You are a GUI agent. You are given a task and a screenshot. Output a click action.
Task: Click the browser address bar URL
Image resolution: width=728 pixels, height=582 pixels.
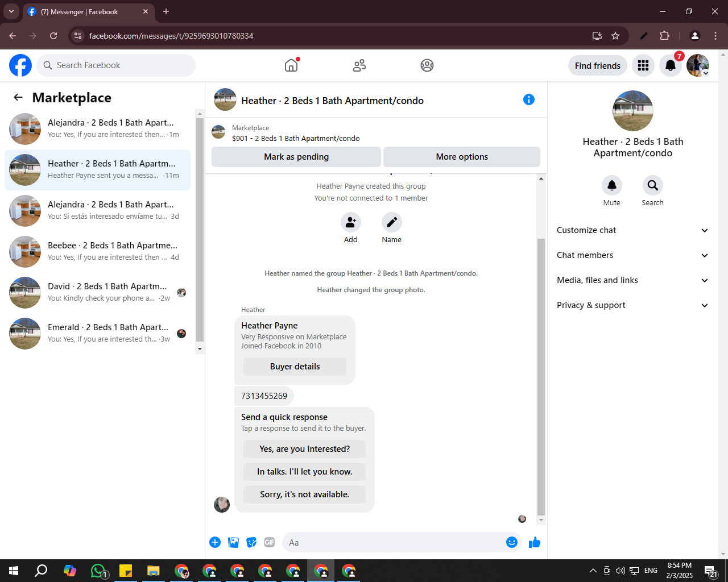[x=171, y=36]
